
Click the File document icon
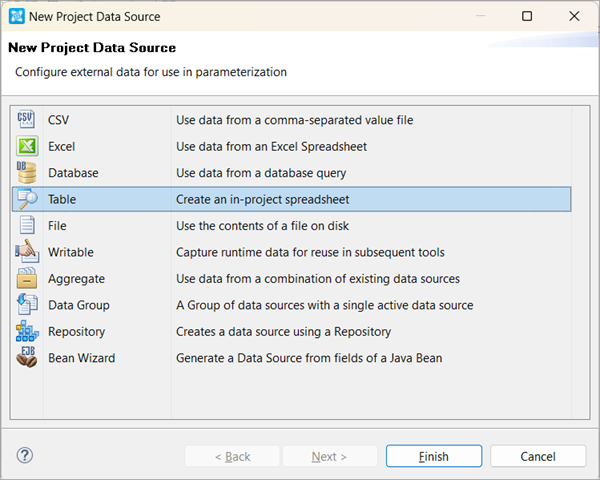tap(27, 225)
